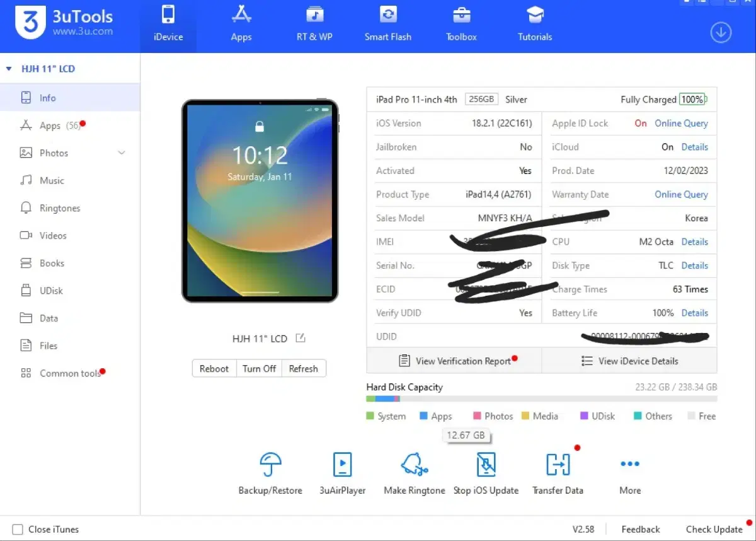The image size is (756, 541).
Task: Toggle the Close iTunes checkbox
Action: tap(18, 530)
